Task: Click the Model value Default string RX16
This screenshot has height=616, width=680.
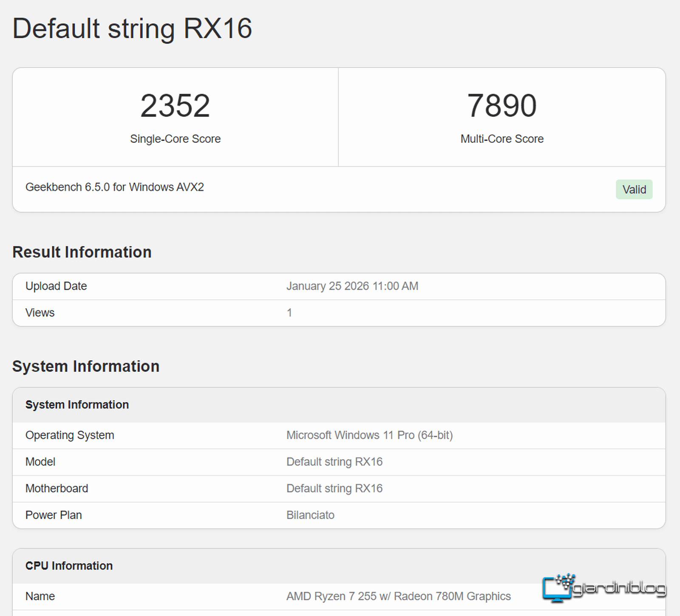Action: (334, 462)
